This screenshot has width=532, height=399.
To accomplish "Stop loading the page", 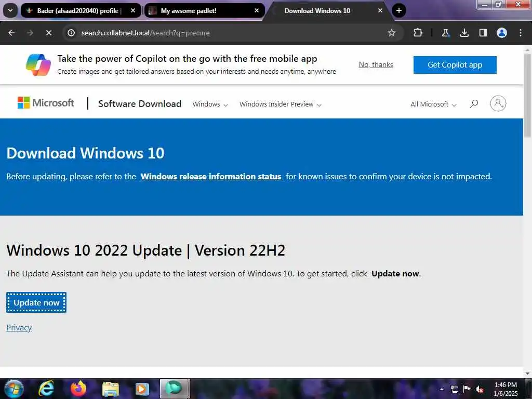I will 48,33.
